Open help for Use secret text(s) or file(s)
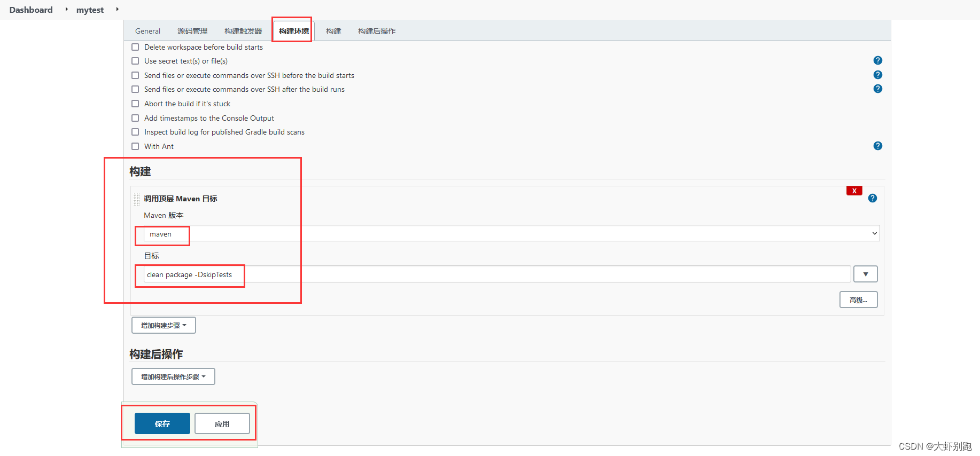The height and width of the screenshot is (456, 980). [877, 60]
